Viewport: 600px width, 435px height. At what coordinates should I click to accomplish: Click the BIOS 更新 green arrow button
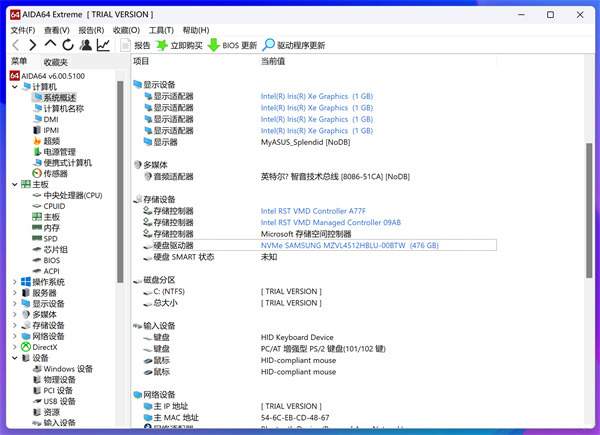pyautogui.click(x=232, y=45)
